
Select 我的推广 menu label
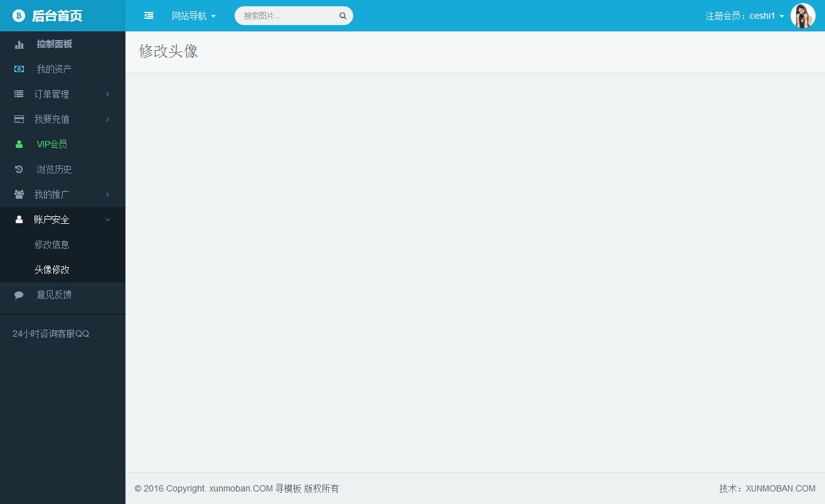tap(51, 194)
